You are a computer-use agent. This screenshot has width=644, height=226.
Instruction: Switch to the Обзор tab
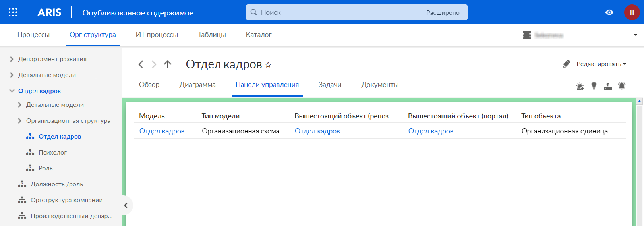coord(149,85)
